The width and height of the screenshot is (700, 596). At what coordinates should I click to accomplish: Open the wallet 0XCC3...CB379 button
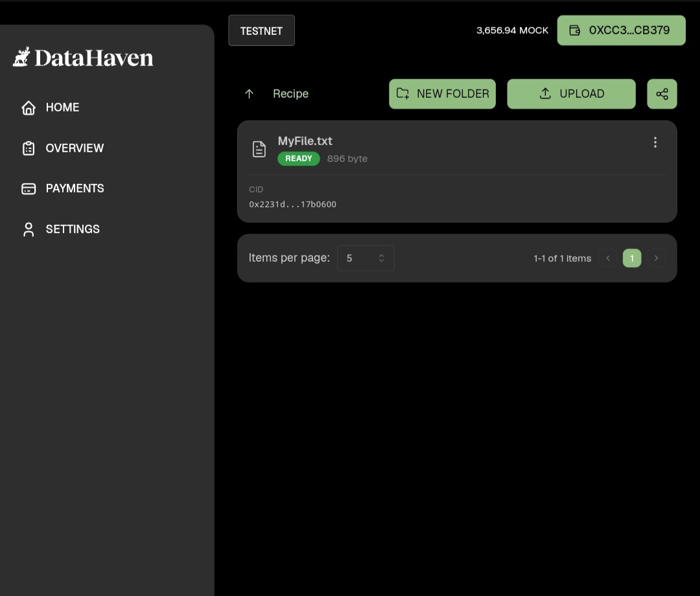click(x=621, y=30)
